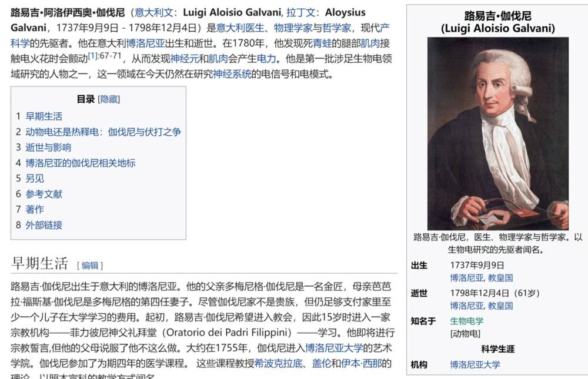Go to 著作 in contents
588x379 pixels.
pyautogui.click(x=35, y=210)
